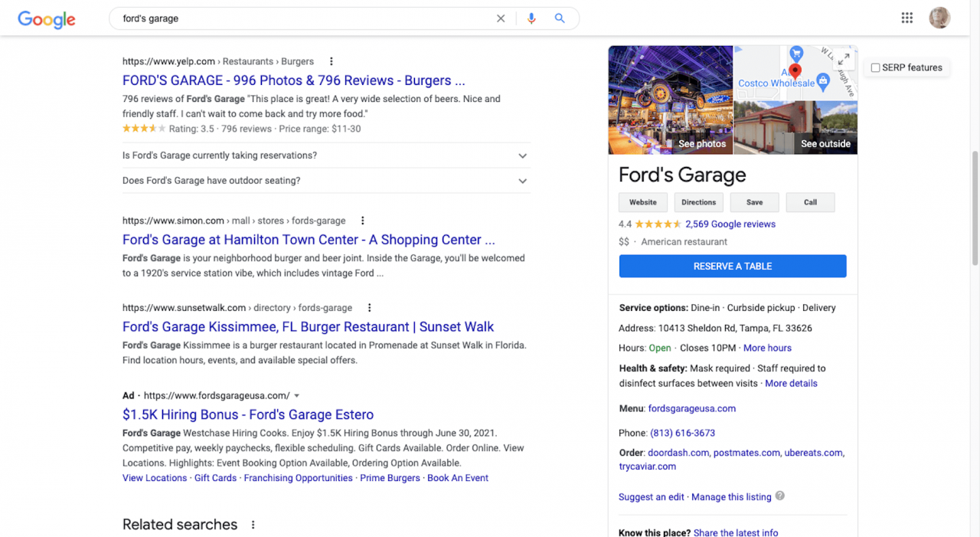Open the three-dot menu on the Yelp result
Screen dimensions: 980x537
(331, 61)
